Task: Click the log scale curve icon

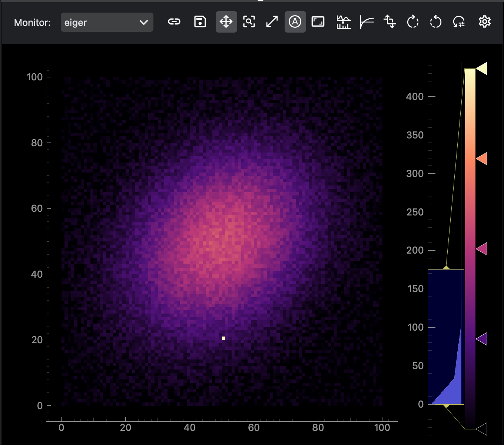Action: tap(367, 22)
